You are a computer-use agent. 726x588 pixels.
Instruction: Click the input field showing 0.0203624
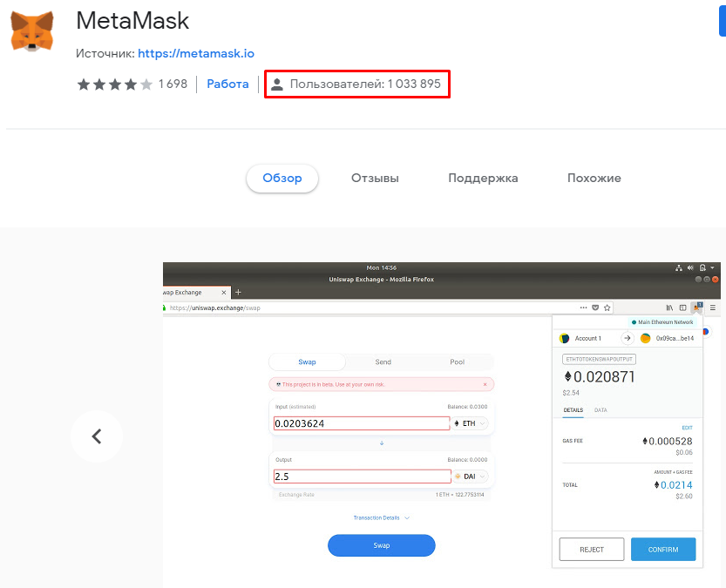click(362, 422)
